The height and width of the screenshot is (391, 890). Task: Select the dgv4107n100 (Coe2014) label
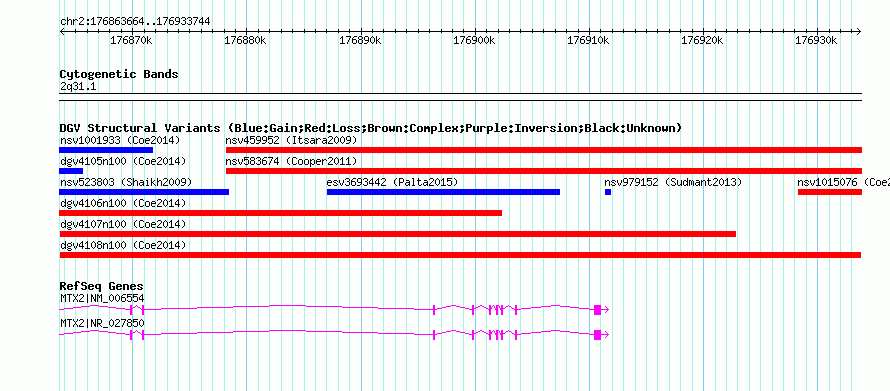click(x=123, y=224)
